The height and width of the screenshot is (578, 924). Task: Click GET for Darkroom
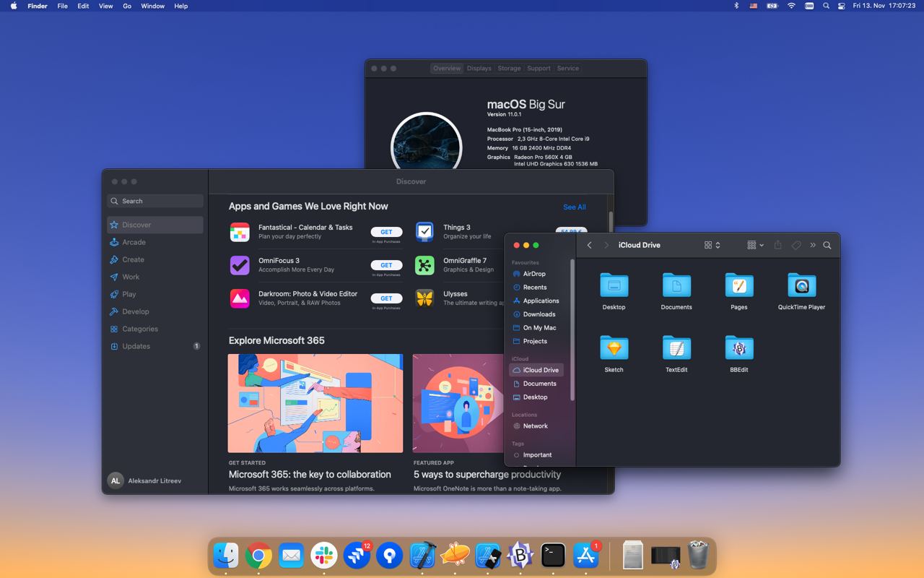point(386,298)
